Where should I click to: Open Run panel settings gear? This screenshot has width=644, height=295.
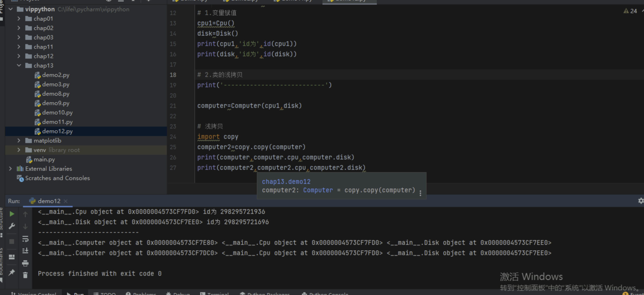640,201
